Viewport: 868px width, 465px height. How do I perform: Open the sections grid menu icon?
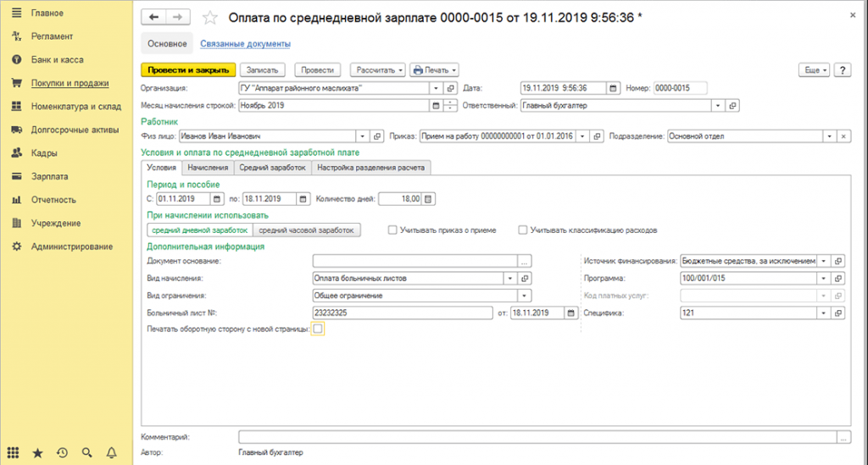[x=13, y=453]
